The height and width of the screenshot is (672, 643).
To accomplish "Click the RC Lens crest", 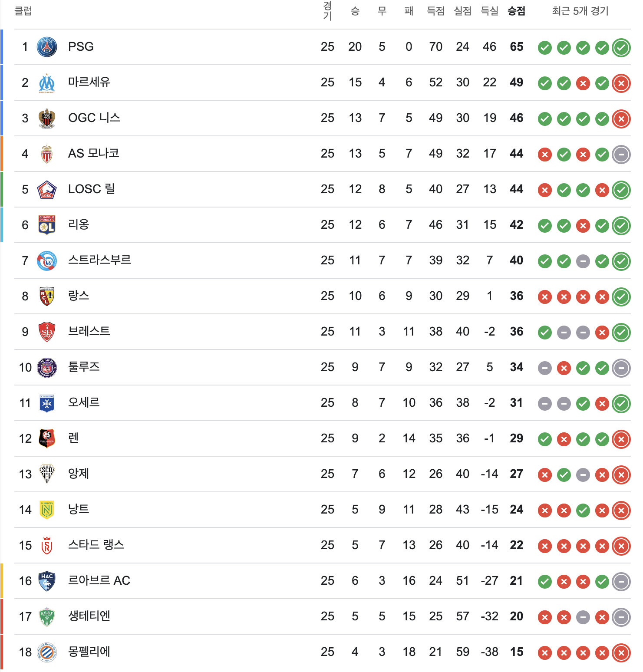I will point(47,296).
